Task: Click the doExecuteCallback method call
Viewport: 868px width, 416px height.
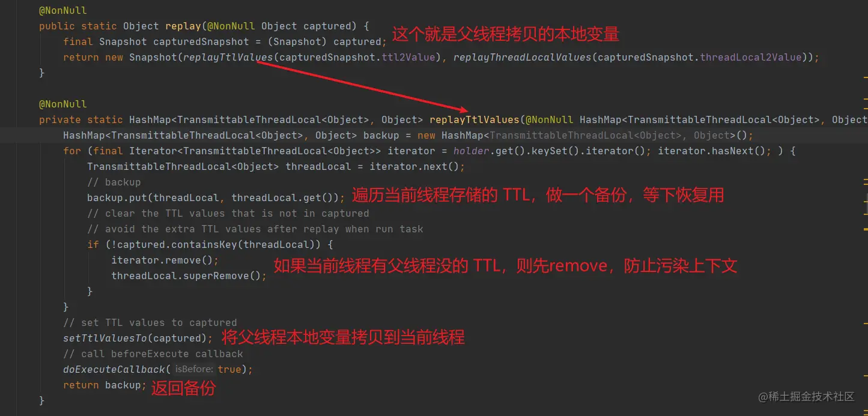Action: tap(114, 369)
